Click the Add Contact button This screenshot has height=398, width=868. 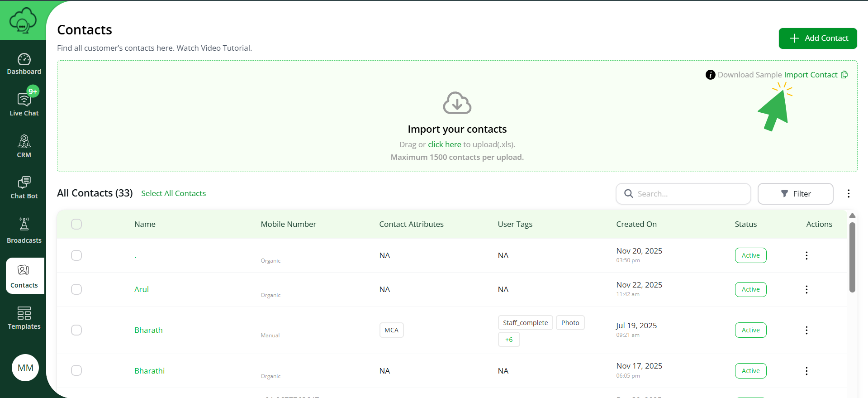pyautogui.click(x=817, y=38)
